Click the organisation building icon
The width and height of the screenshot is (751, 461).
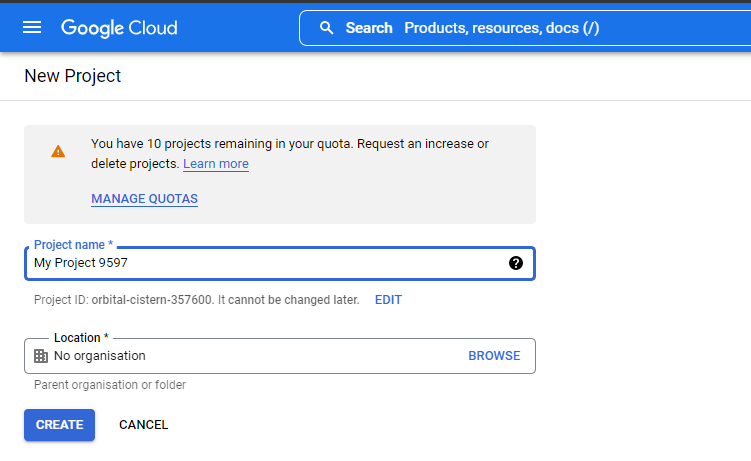click(41, 356)
